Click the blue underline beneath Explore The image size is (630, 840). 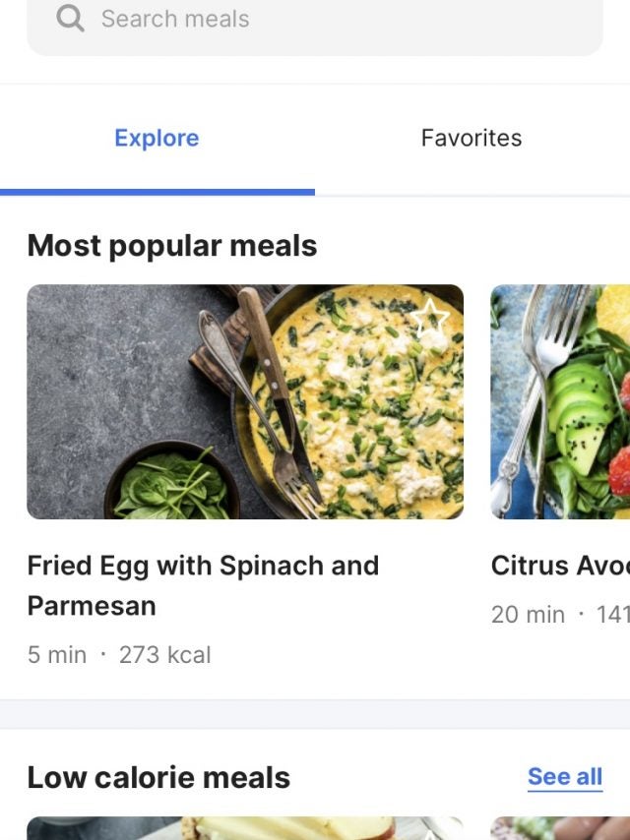point(157,192)
